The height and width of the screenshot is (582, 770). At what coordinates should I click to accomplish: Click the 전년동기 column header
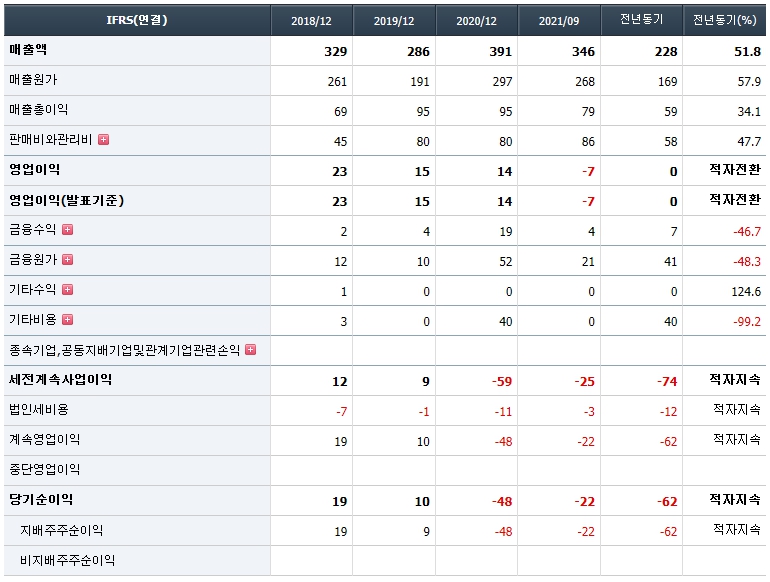641,20
